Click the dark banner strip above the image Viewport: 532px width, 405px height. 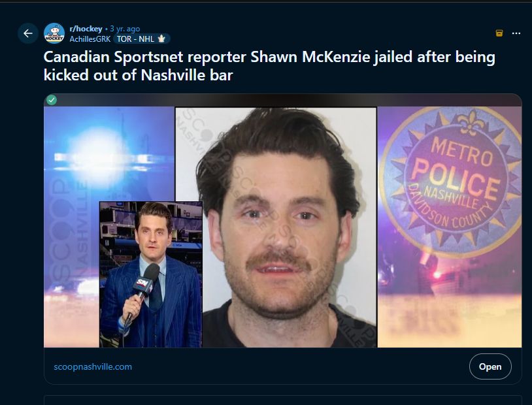click(282, 100)
